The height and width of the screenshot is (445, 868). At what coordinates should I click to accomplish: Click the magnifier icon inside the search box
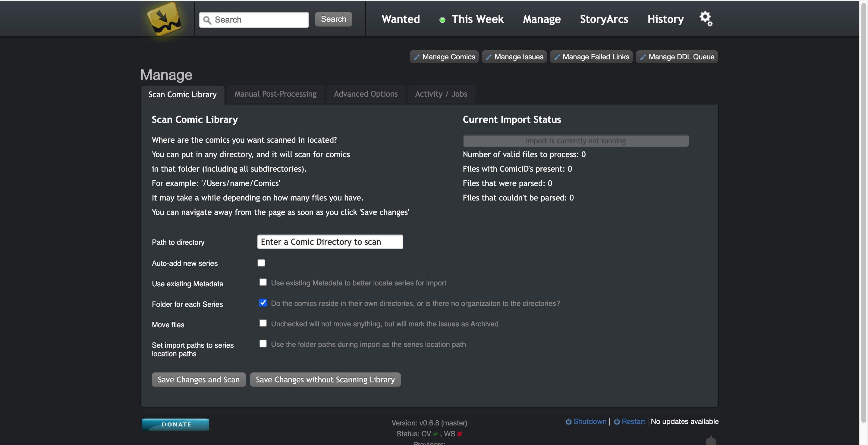[x=208, y=20]
